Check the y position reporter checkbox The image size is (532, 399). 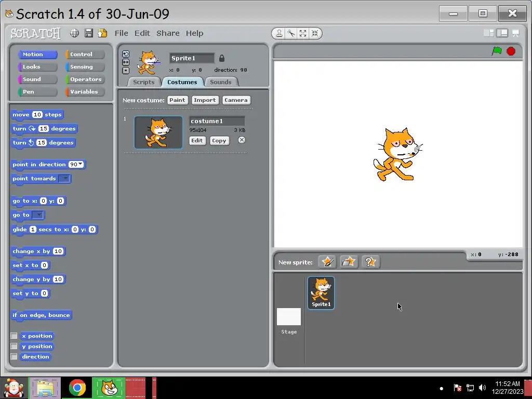[14, 346]
